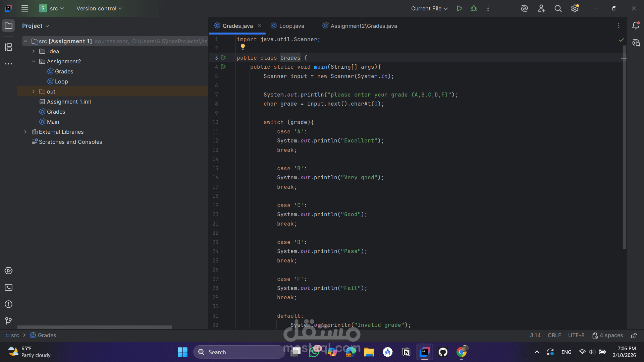Open the Terminal tool window
The width and height of the screenshot is (644, 362).
9,288
